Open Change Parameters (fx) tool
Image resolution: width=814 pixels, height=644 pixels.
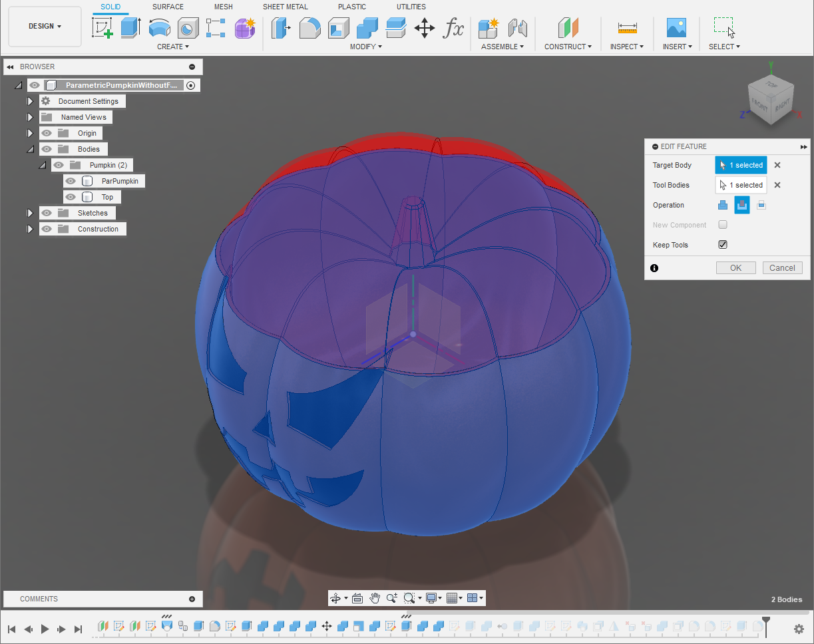coord(453,28)
